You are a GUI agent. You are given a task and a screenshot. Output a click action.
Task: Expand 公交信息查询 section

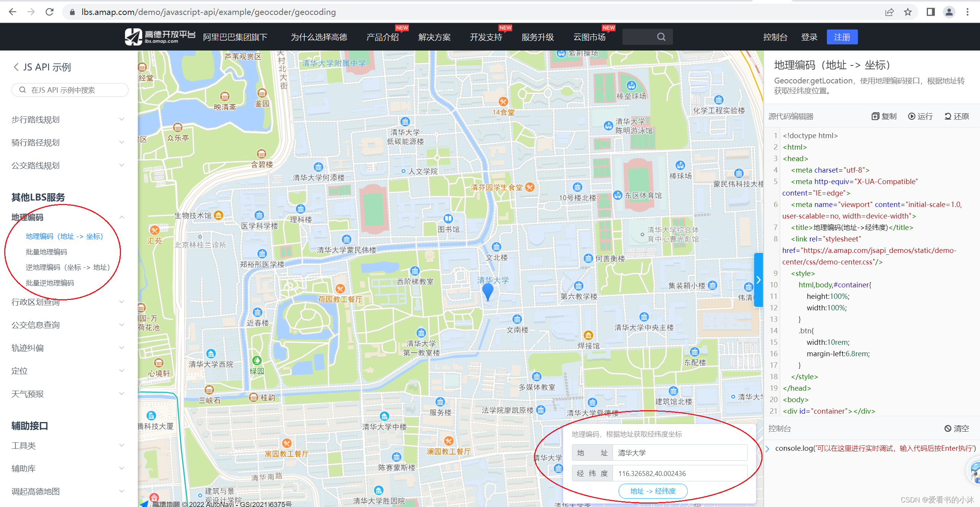coord(68,325)
